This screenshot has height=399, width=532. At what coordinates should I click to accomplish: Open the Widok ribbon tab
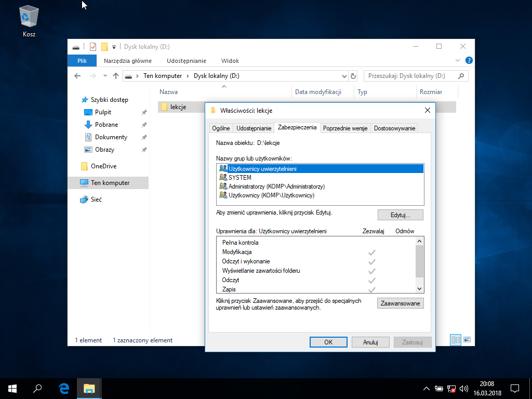pyautogui.click(x=230, y=61)
